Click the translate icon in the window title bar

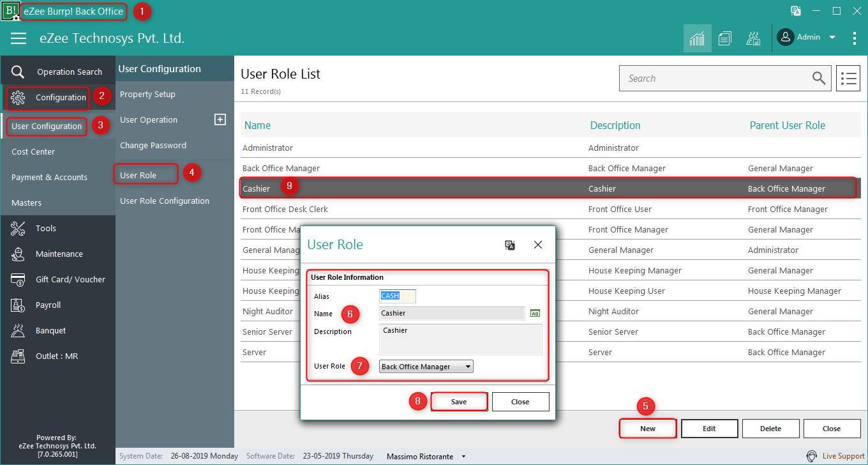click(x=796, y=11)
